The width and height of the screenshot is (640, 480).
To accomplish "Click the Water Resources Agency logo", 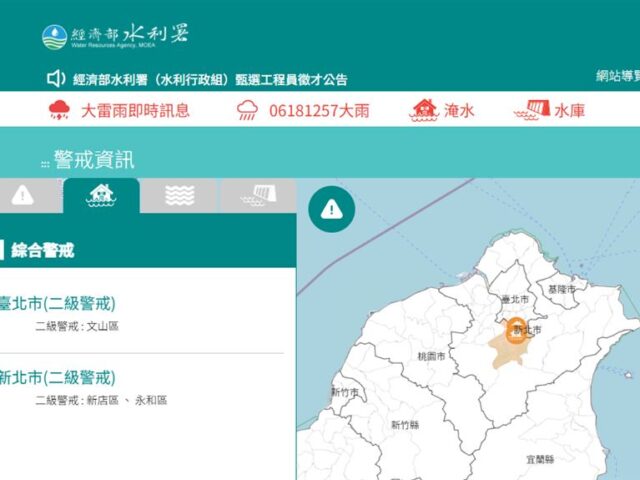I will tap(115, 36).
